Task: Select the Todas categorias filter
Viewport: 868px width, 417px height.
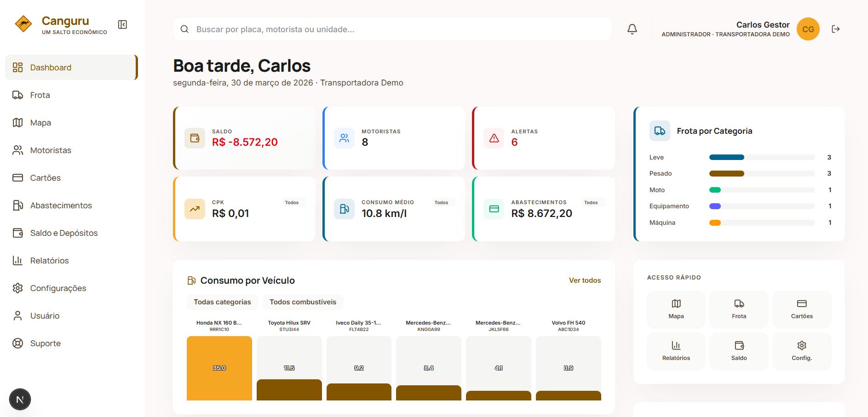Action: (222, 302)
